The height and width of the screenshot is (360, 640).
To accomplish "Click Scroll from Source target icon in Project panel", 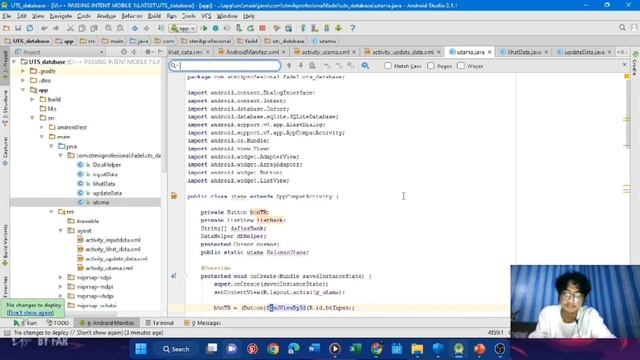I will (124, 52).
